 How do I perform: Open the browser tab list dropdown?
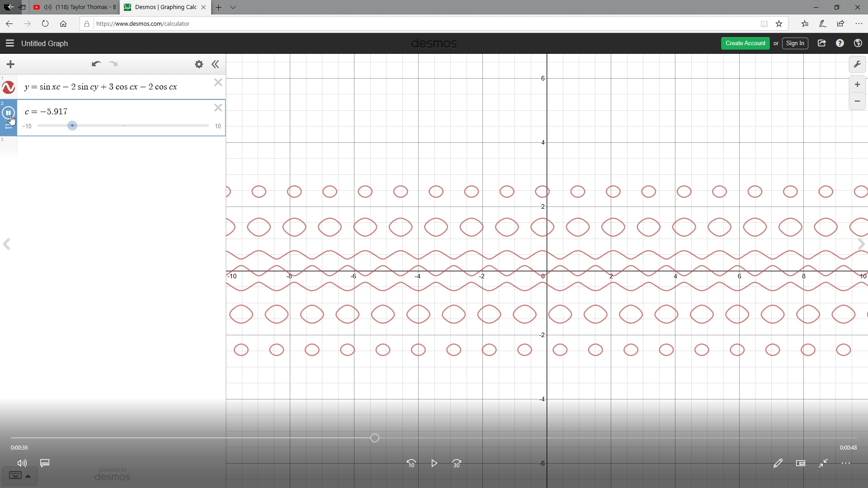tap(233, 7)
